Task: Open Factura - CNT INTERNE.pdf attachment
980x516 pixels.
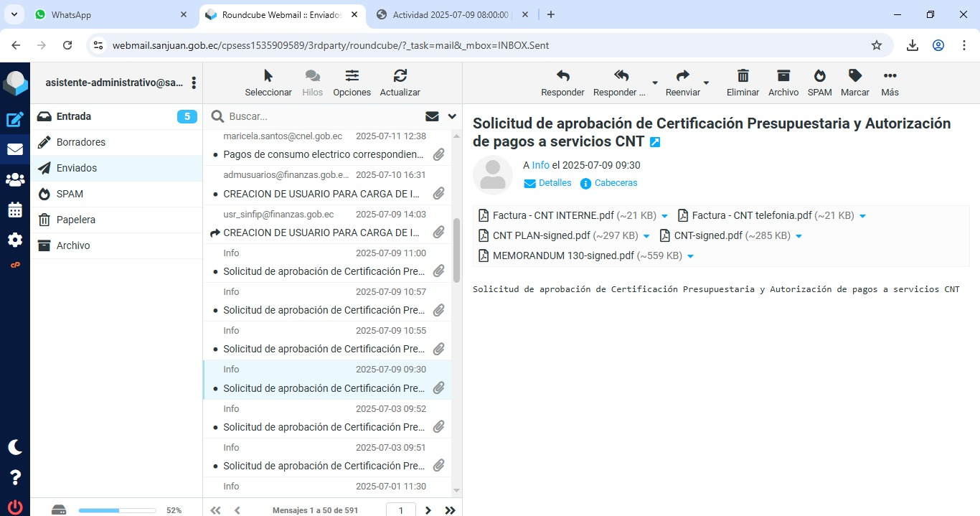Action: [x=552, y=215]
